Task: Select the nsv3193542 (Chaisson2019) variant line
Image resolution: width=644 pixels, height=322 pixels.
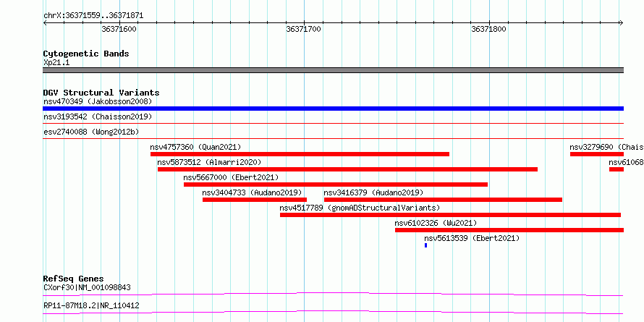Action: [x=333, y=123]
